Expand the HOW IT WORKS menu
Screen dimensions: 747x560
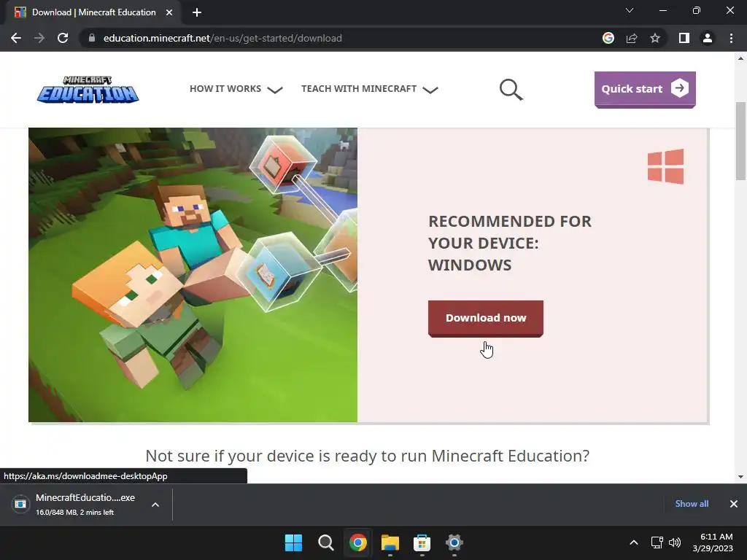(x=236, y=89)
